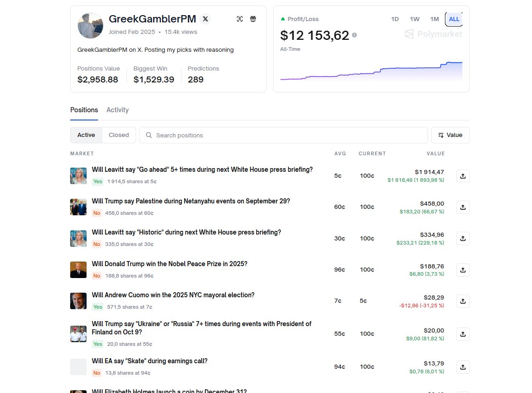532x393 pixels.
Task: Open the Leavitt "Go ahead" market thumbnail
Action: point(78,175)
